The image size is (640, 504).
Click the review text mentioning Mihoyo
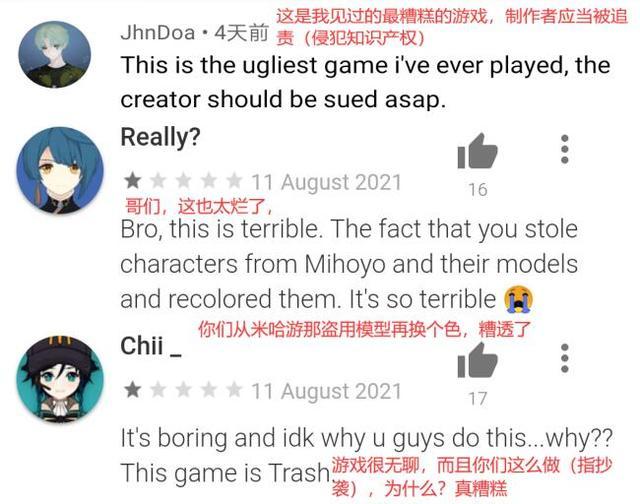(349, 264)
